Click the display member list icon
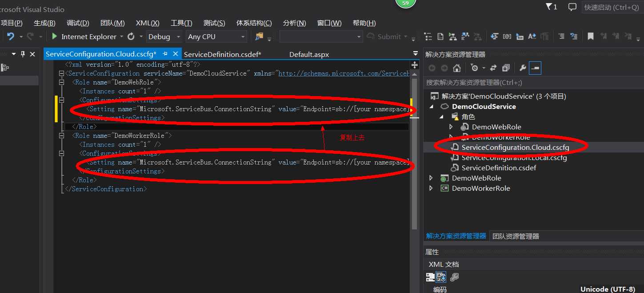644x293 pixels. point(494,36)
